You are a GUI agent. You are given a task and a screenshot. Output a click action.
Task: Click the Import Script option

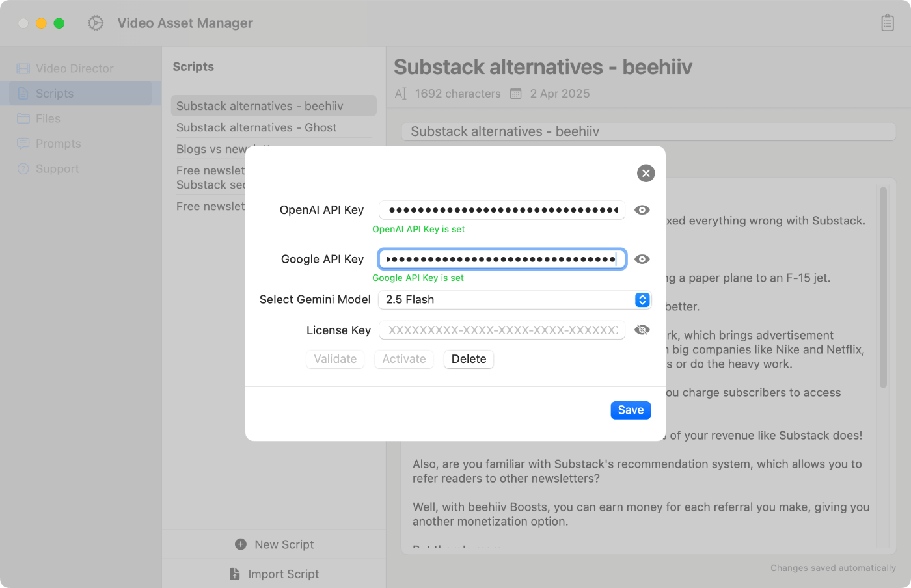tap(273, 574)
